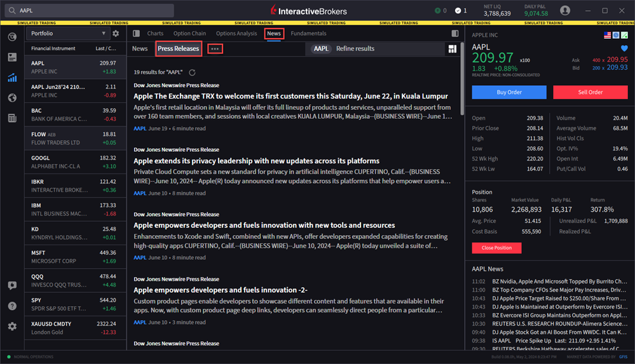Click the AAPL search box at top
This screenshot has width=635, height=364.
coord(90,11)
